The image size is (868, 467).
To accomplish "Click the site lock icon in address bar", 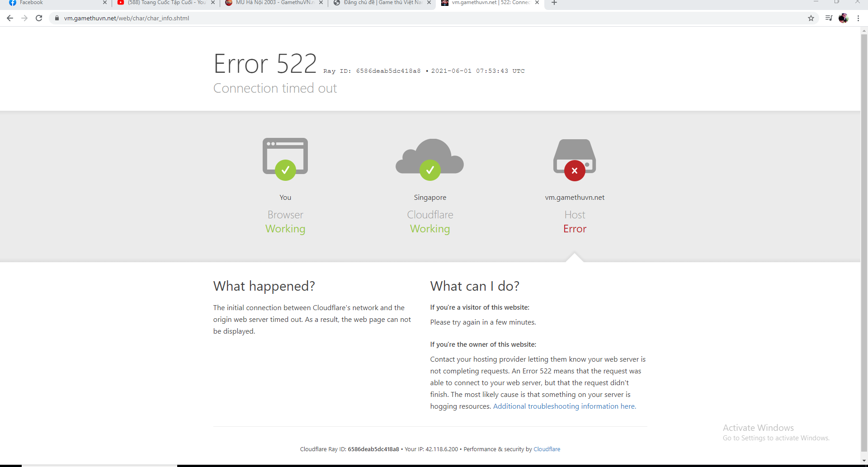I will point(57,18).
